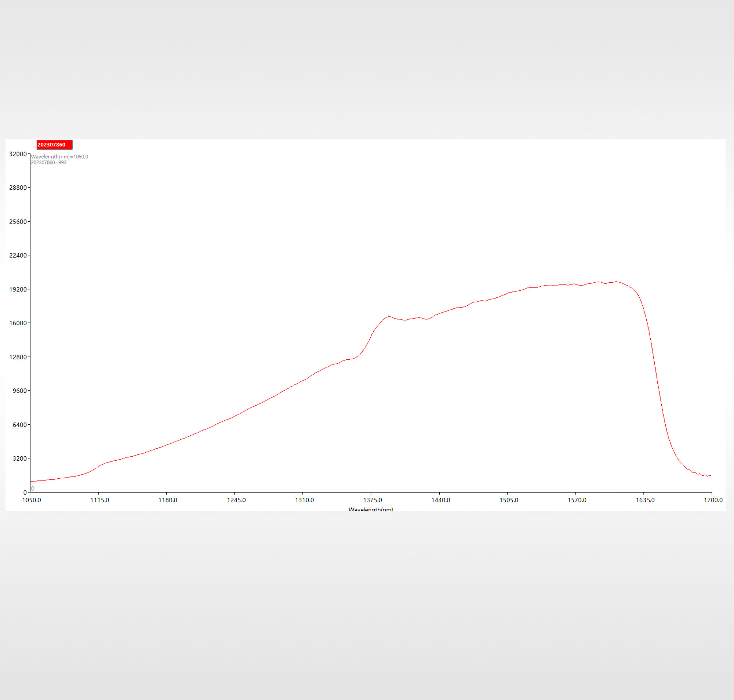Click the Wavelength(nm)=1050.0 cursor readout text

[x=59, y=157]
